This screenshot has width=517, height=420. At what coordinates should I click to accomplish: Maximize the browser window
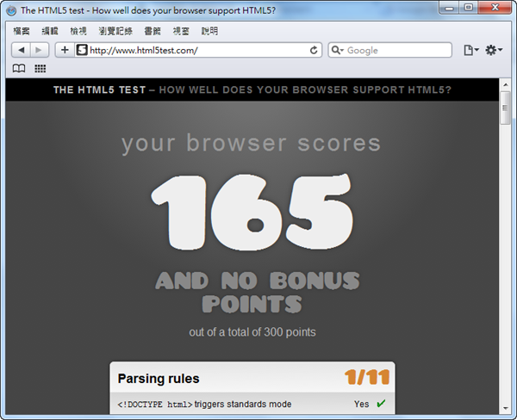point(468,8)
